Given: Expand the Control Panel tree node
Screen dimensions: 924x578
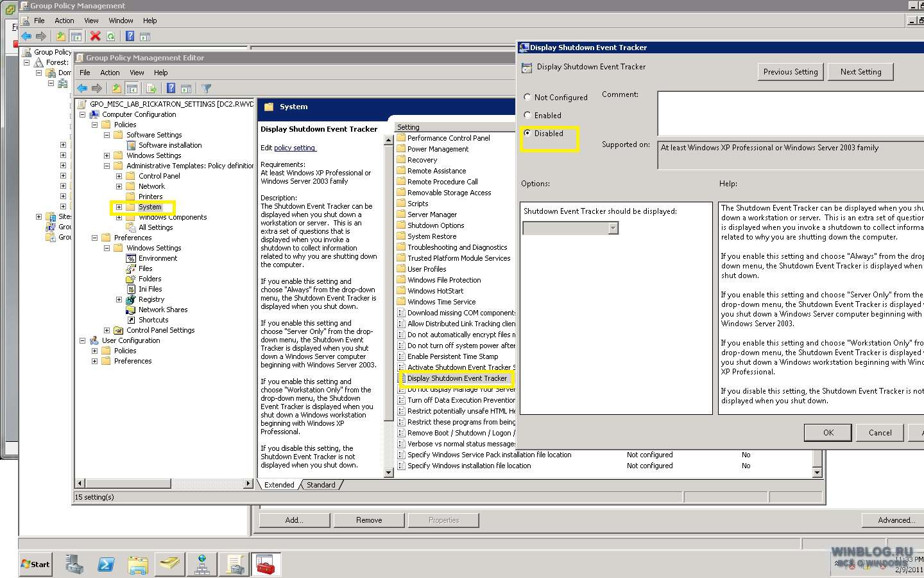Looking at the screenshot, I should [119, 176].
